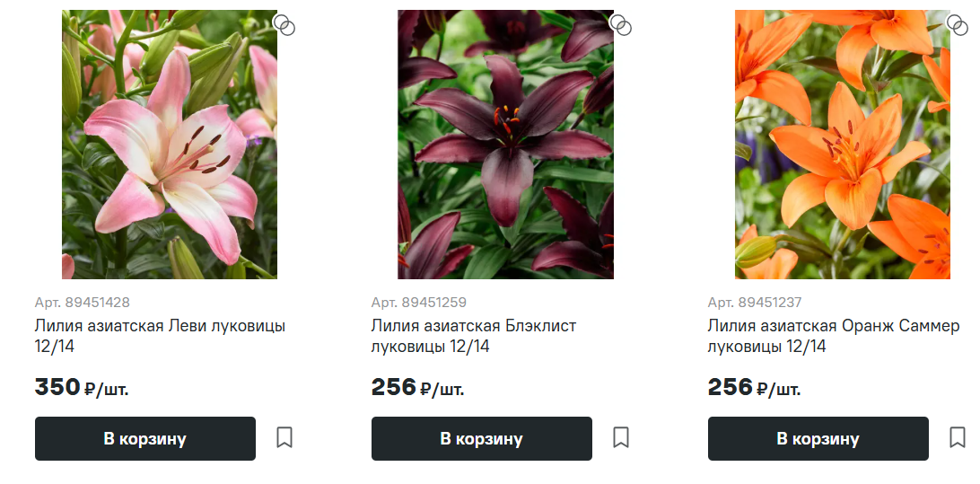980x484 pixels.
Task: Click compare icon on Оранж Саммер photo
Action: pyautogui.click(x=957, y=25)
